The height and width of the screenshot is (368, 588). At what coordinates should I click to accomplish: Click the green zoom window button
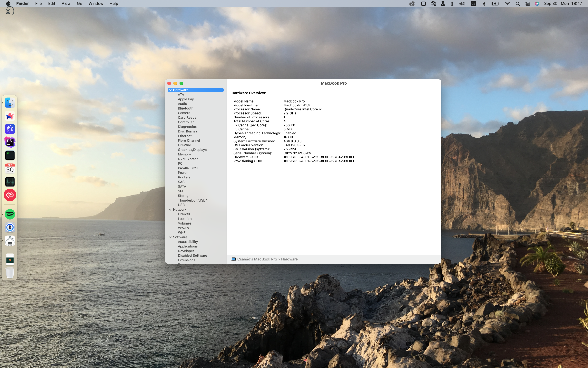point(181,83)
